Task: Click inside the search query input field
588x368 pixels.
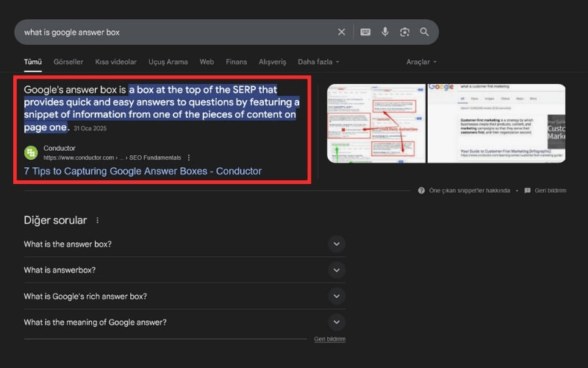Action: (x=176, y=32)
